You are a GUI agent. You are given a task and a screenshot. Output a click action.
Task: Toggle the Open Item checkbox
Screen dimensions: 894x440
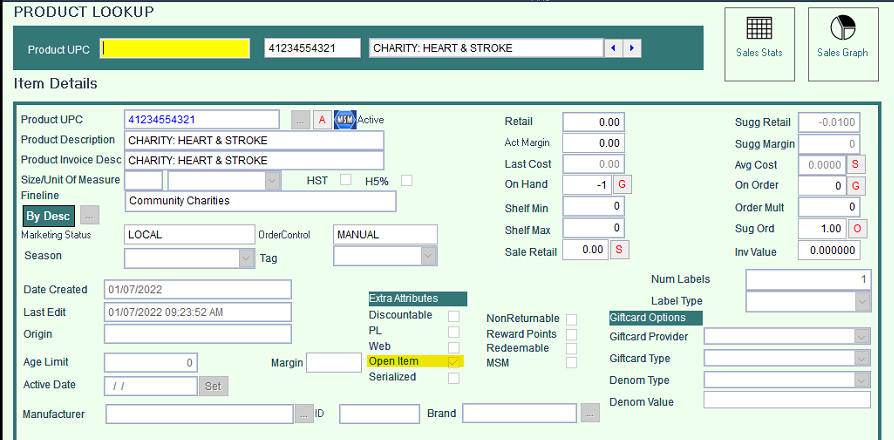454,362
